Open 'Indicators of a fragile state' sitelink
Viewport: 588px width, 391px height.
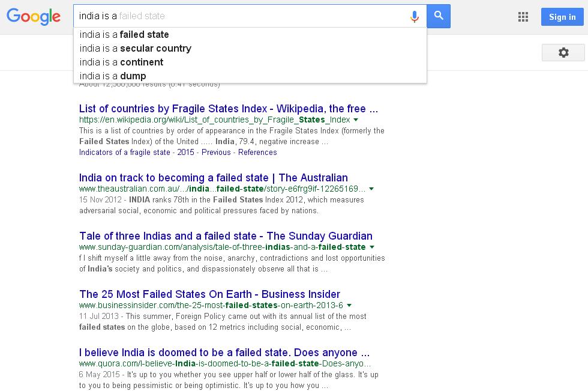(125, 153)
